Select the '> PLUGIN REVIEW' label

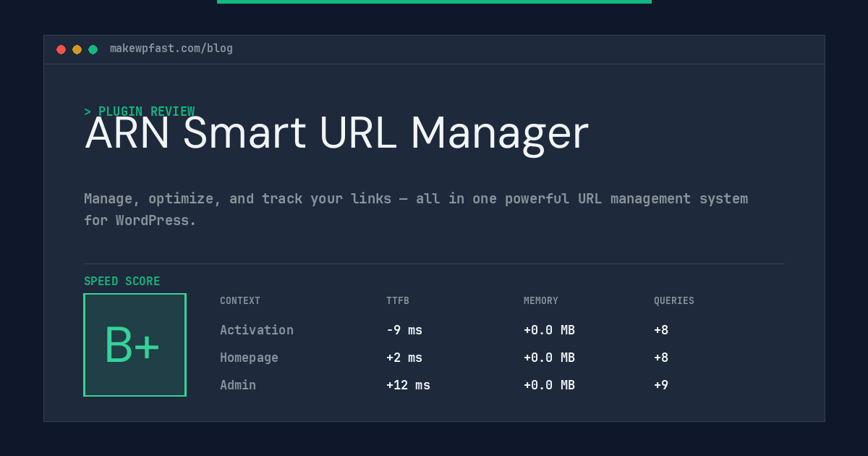140,111
